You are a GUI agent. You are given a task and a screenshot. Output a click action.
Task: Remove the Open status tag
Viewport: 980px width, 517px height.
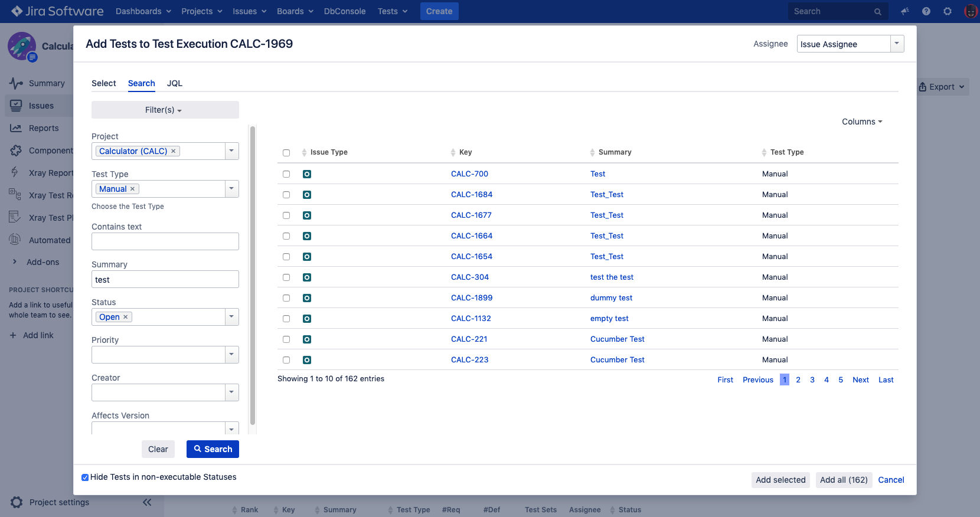click(125, 317)
